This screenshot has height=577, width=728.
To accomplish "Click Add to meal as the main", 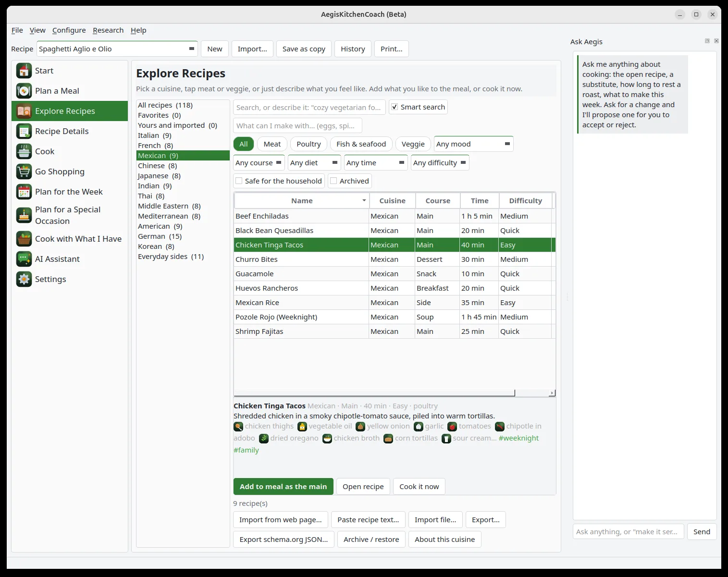I will (283, 487).
